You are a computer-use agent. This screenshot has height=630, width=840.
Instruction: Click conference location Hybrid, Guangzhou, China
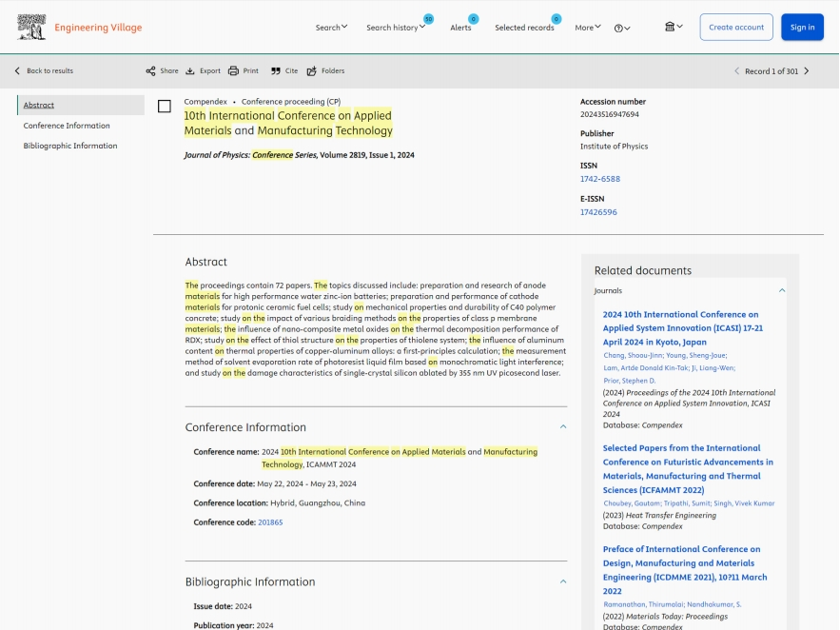pyautogui.click(x=318, y=503)
